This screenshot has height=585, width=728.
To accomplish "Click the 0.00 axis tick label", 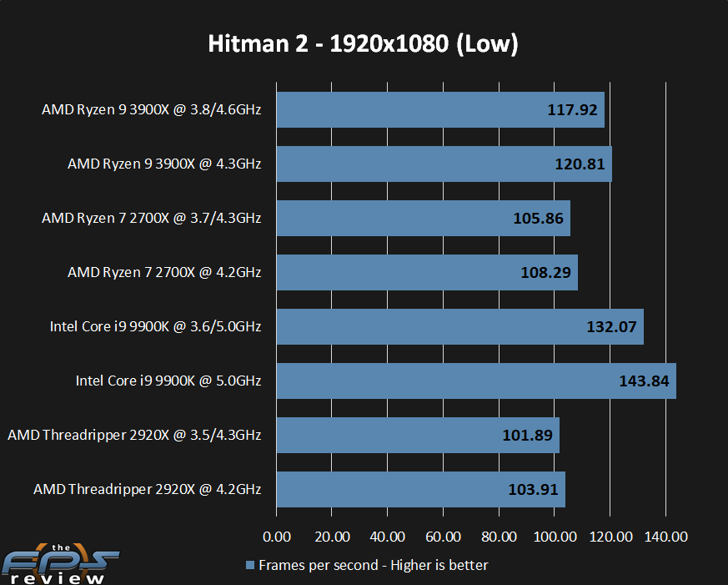I will pos(277,537).
